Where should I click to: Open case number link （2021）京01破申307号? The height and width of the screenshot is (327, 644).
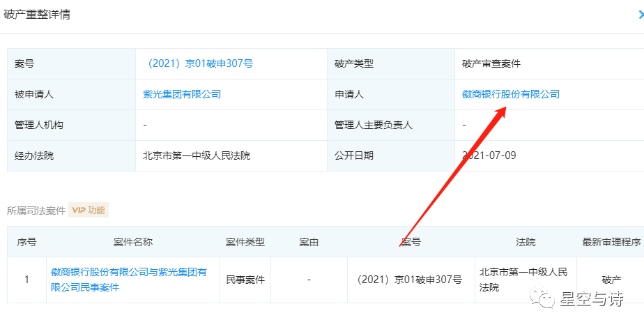click(x=198, y=63)
